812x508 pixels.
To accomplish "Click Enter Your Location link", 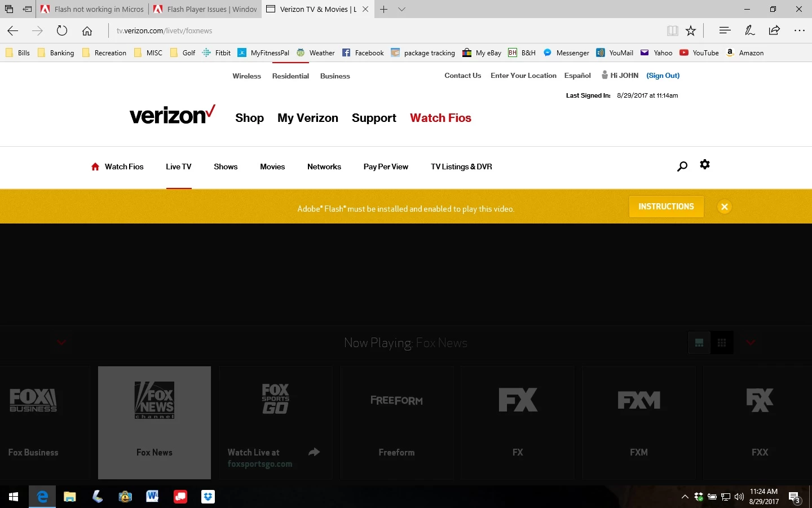I will point(523,76).
